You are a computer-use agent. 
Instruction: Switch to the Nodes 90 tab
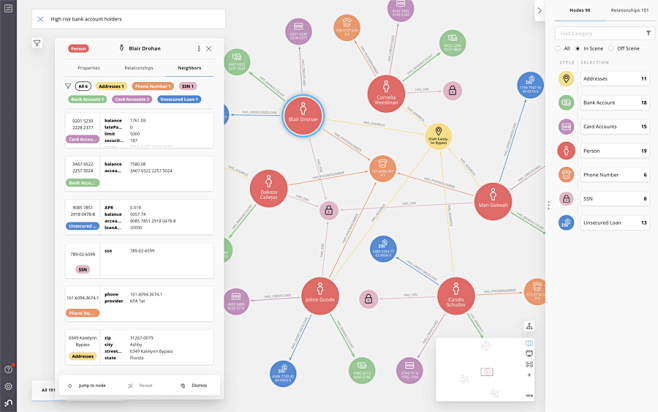580,10
